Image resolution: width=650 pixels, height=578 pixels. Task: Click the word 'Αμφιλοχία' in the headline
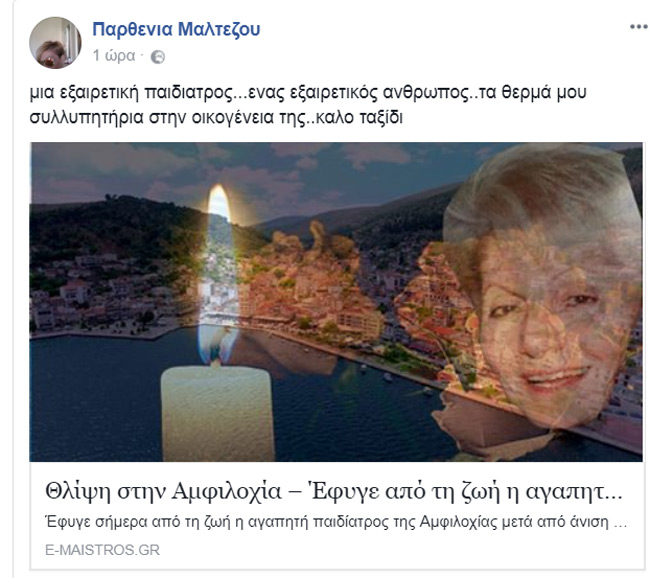(x=227, y=492)
